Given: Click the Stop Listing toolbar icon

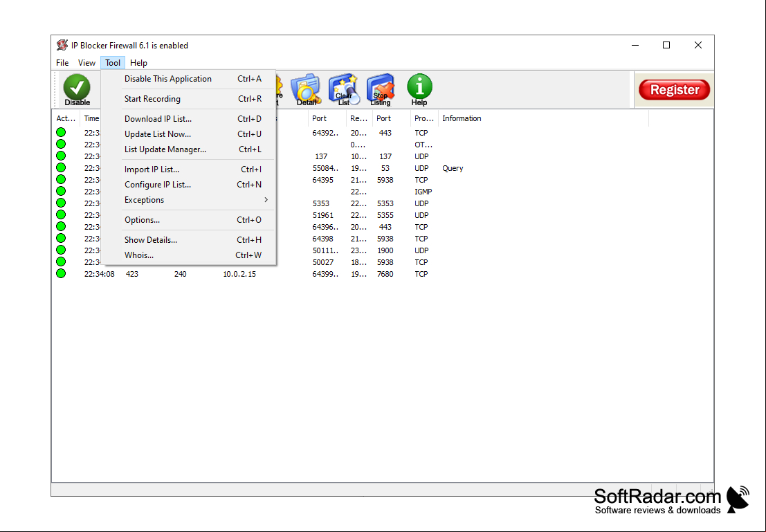Looking at the screenshot, I should (381, 90).
